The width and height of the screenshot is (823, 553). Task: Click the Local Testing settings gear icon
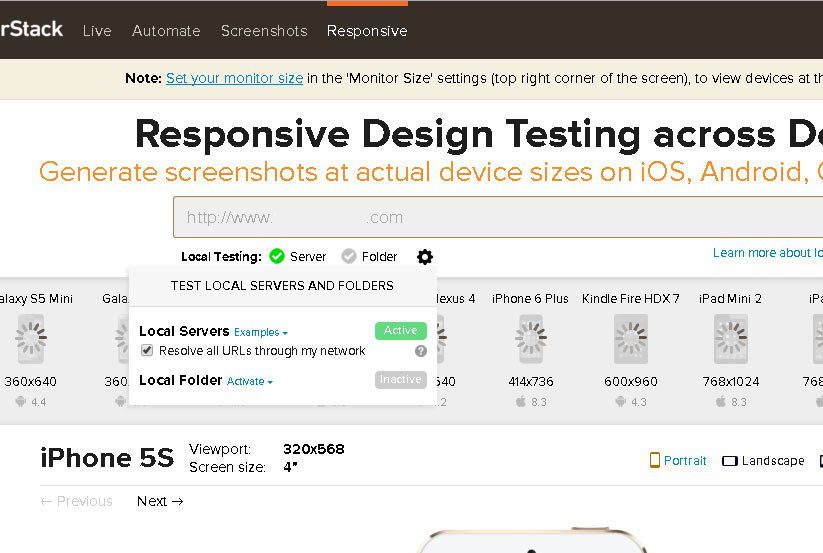(425, 257)
